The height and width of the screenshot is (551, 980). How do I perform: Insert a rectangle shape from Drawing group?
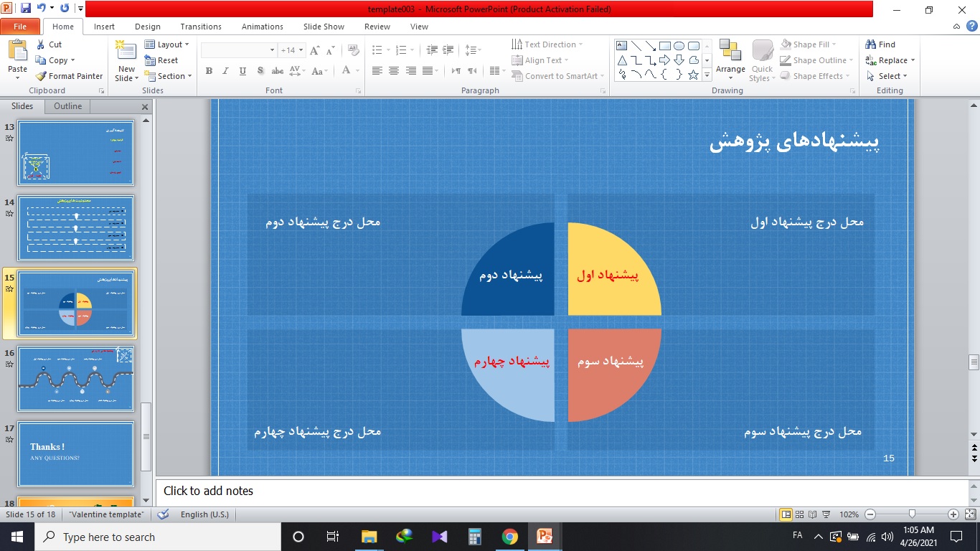[664, 44]
